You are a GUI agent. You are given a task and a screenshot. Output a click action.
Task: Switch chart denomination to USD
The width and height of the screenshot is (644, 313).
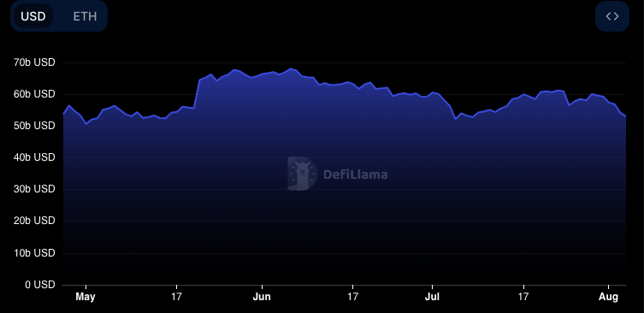(32, 16)
